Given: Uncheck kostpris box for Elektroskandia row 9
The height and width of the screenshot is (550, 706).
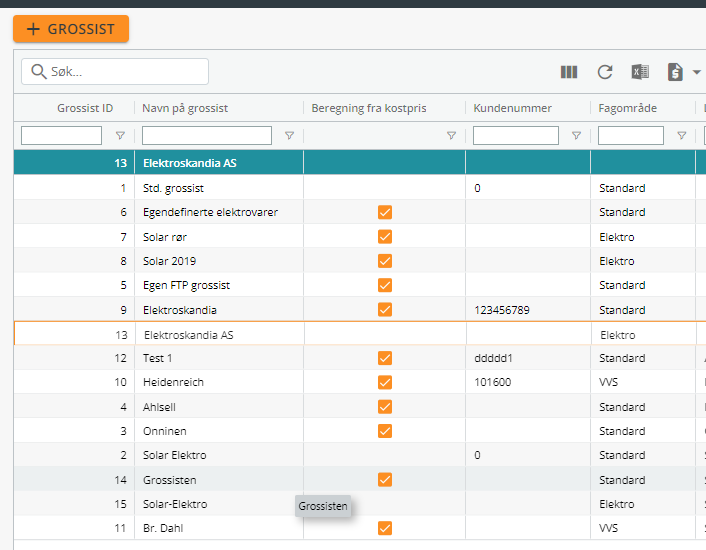Looking at the screenshot, I should pyautogui.click(x=385, y=310).
